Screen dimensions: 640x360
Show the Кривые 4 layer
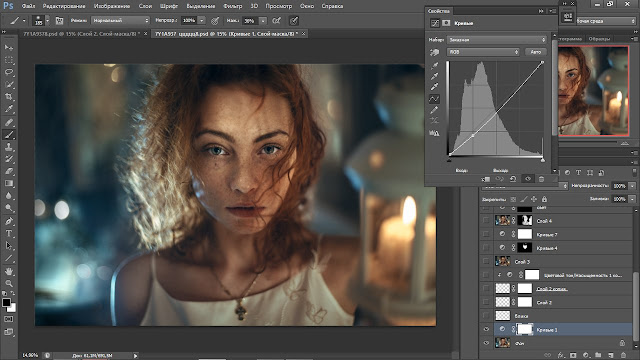[486, 248]
